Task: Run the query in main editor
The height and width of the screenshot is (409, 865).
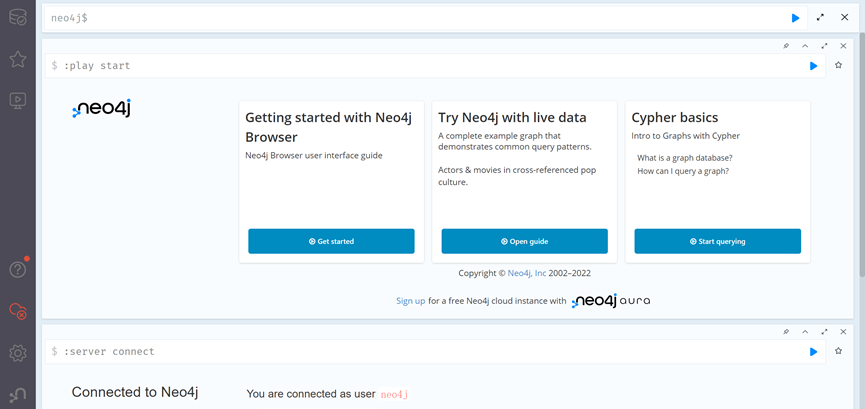Action: click(795, 18)
